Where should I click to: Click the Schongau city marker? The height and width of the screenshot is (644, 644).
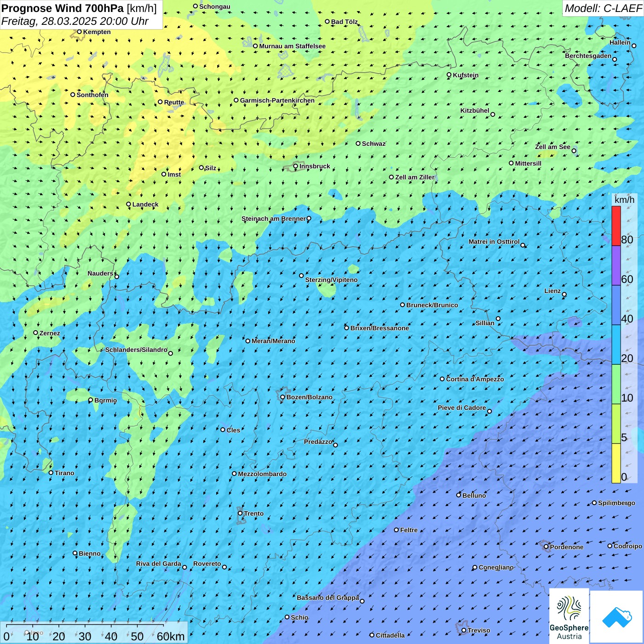[x=195, y=6]
